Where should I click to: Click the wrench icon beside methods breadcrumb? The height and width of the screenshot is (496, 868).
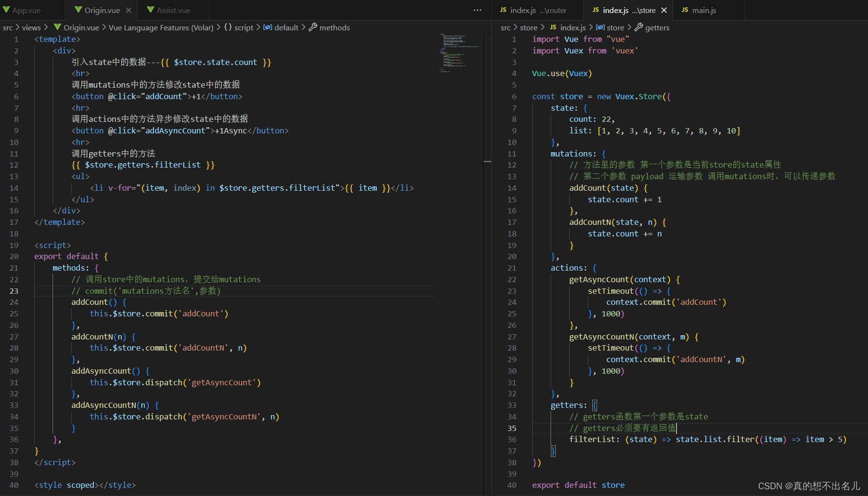[x=313, y=27]
